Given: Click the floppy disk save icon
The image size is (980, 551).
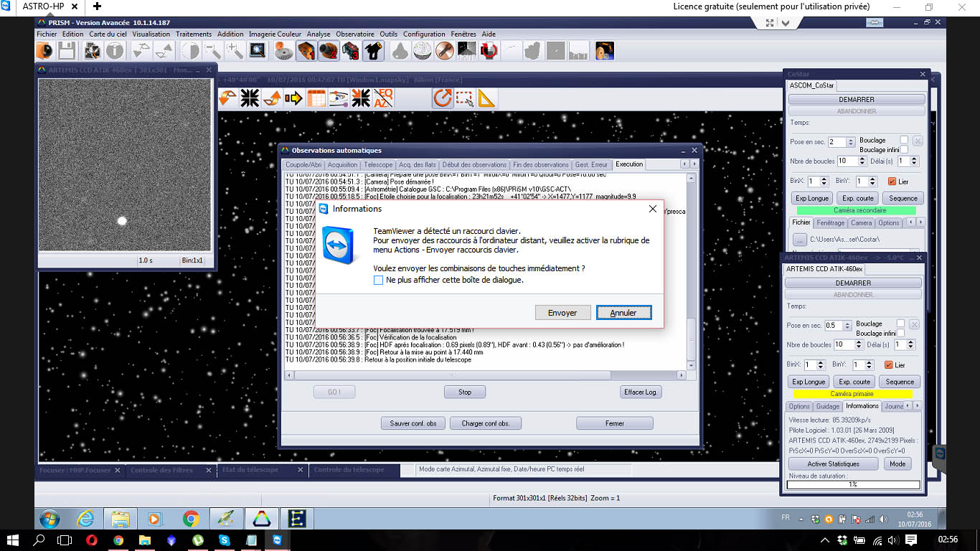Looking at the screenshot, I should tap(67, 51).
